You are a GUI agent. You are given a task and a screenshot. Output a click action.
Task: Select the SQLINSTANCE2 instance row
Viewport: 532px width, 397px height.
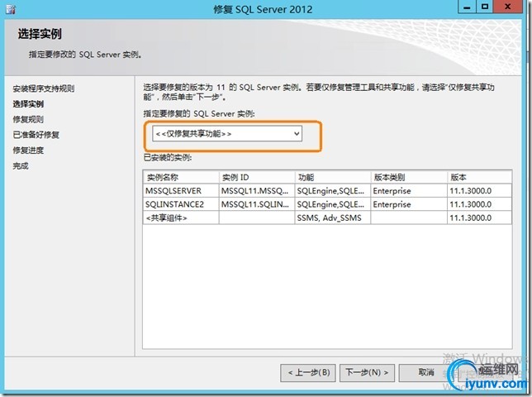coord(327,204)
